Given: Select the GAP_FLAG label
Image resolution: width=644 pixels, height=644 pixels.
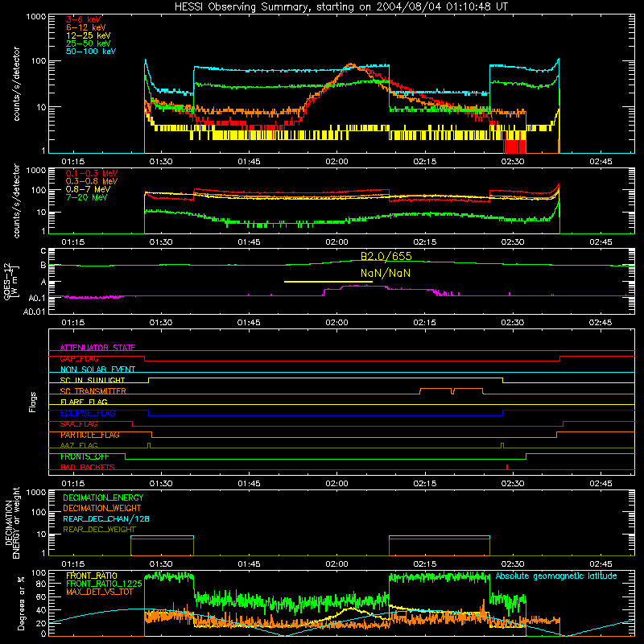Looking at the screenshot, I should click(x=79, y=358).
